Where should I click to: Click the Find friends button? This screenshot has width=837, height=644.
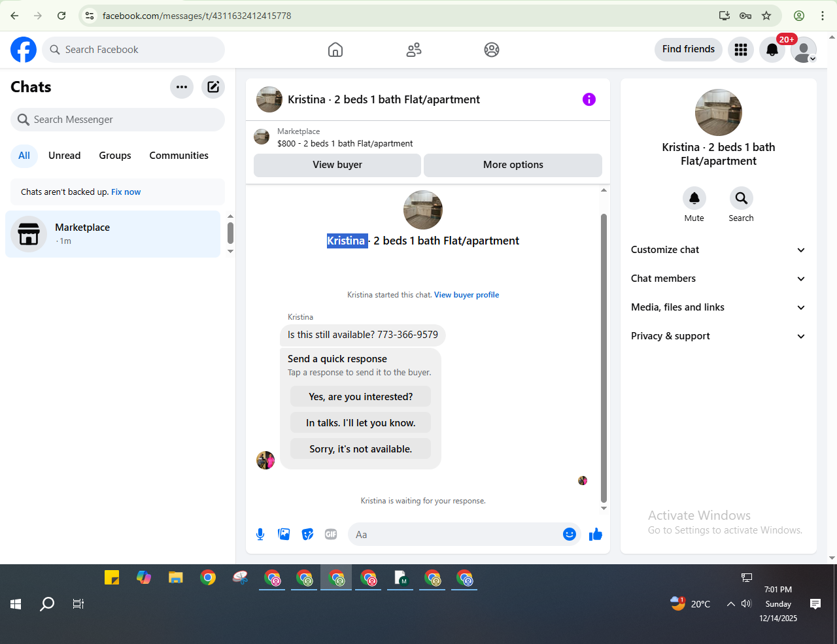[689, 49]
